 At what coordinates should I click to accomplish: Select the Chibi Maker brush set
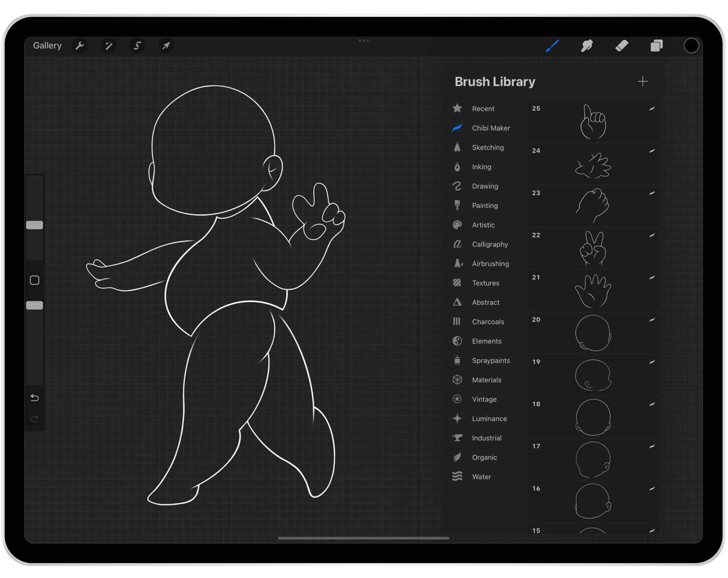click(x=491, y=128)
